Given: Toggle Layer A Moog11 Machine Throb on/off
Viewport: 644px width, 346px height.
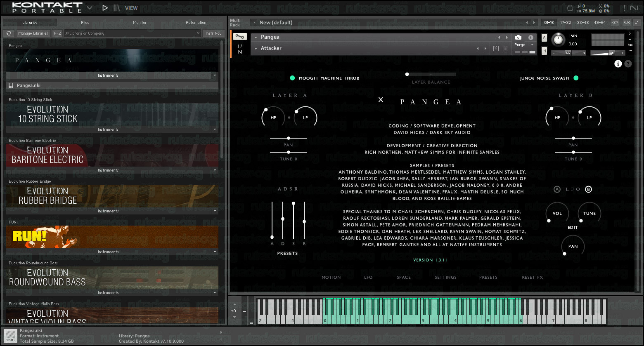Looking at the screenshot, I should (292, 78).
